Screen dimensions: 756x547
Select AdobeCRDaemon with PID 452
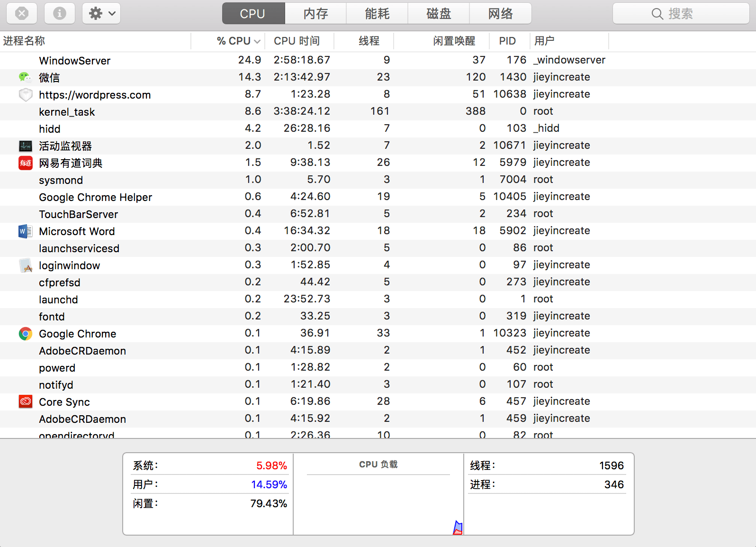82,351
